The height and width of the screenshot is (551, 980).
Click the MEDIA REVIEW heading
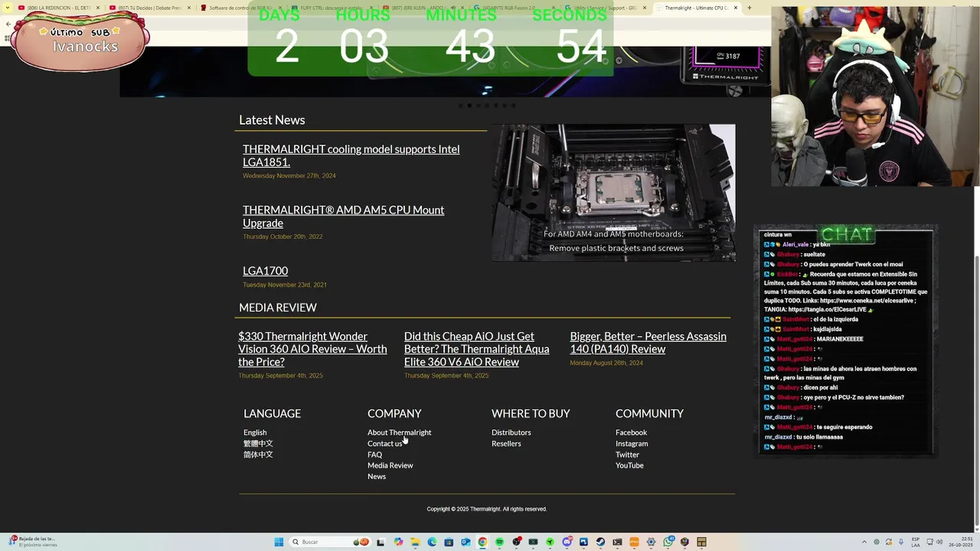278,308
